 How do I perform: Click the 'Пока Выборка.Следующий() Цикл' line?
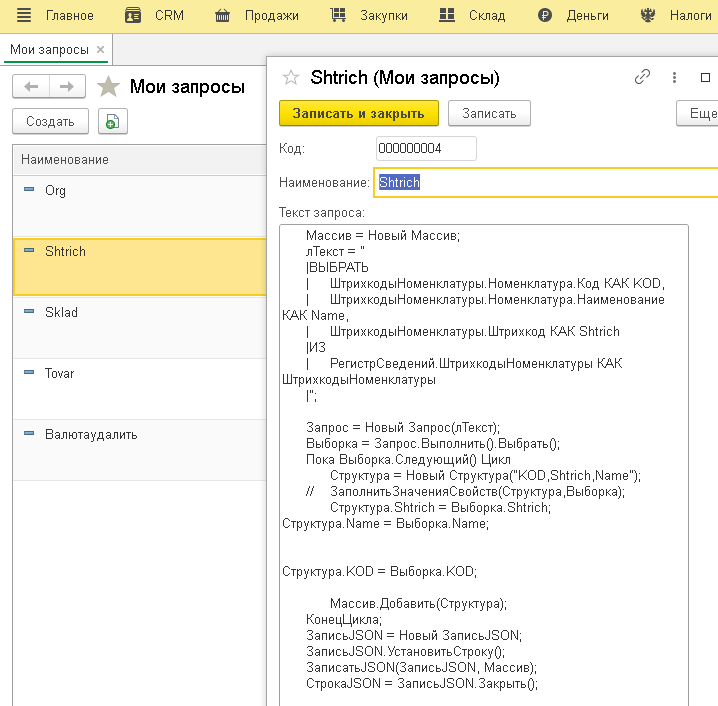coord(408,459)
